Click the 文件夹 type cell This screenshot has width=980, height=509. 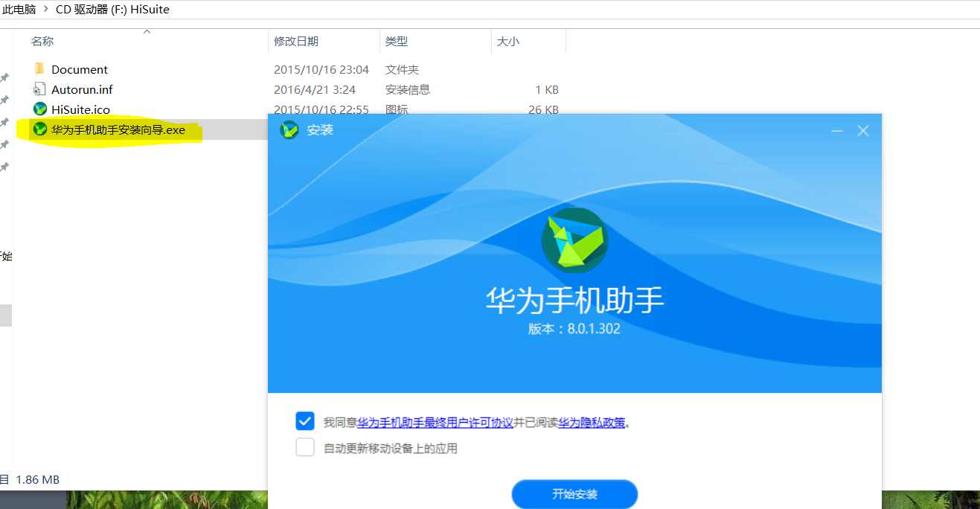tap(403, 69)
